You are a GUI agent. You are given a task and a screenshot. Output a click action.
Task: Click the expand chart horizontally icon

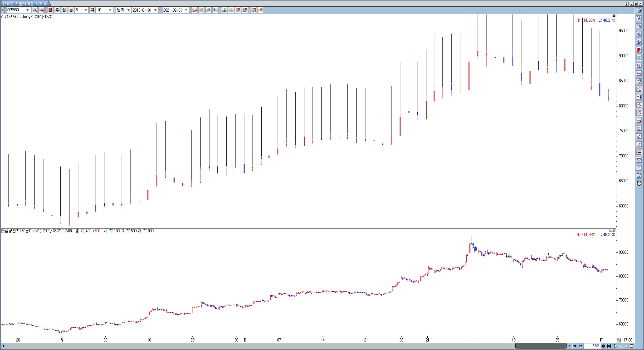(603, 346)
